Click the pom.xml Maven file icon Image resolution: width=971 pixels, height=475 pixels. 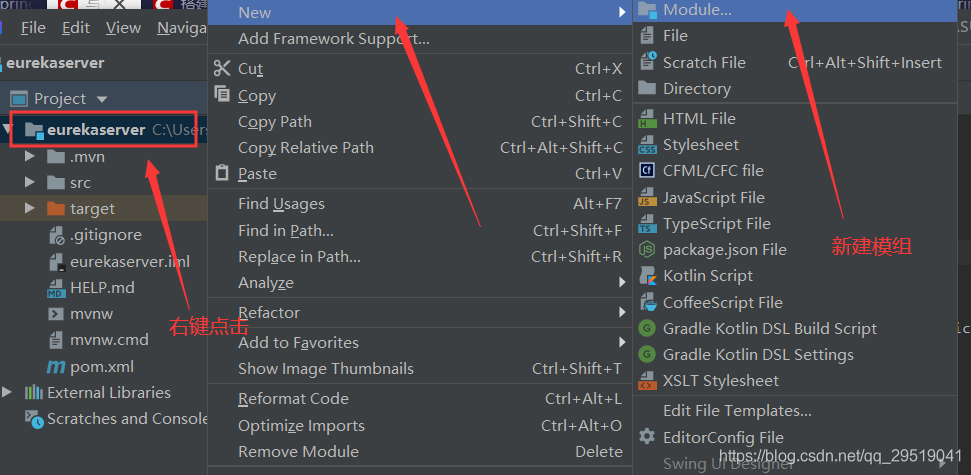(x=55, y=366)
